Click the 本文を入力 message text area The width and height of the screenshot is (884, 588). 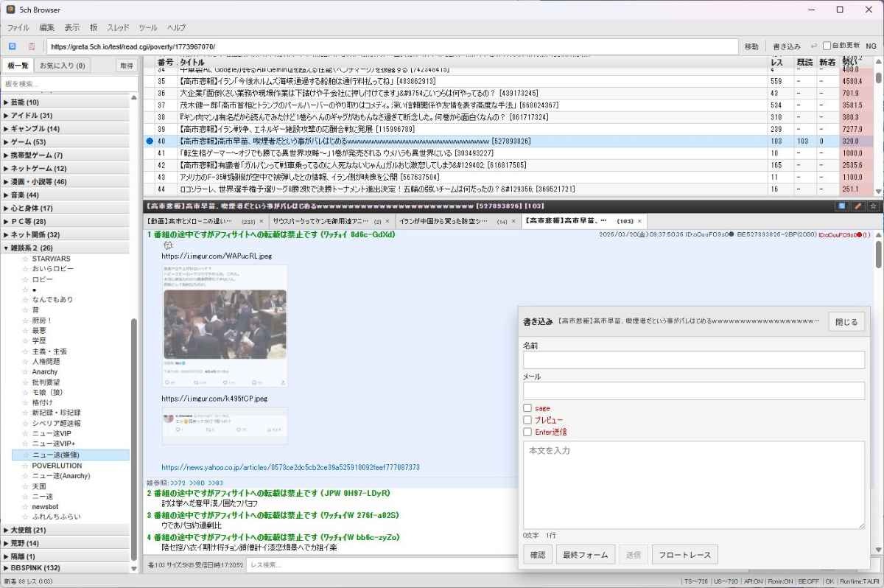693,484
